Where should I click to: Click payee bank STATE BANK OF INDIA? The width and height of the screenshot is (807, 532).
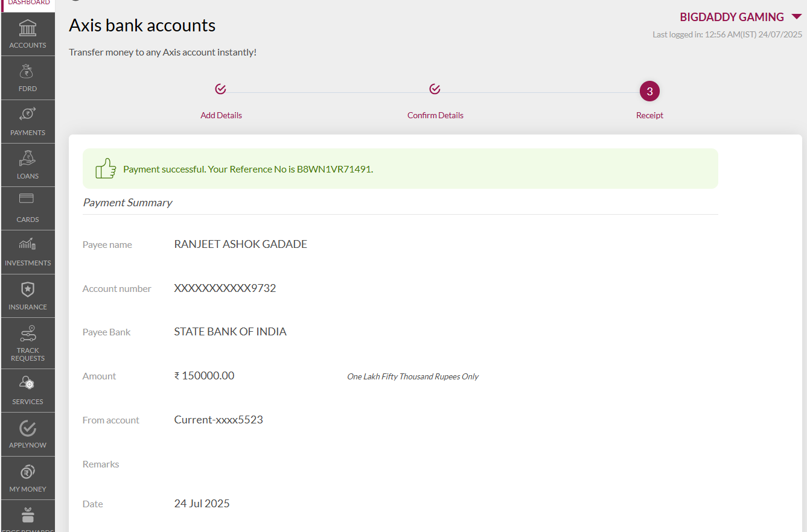[231, 332]
